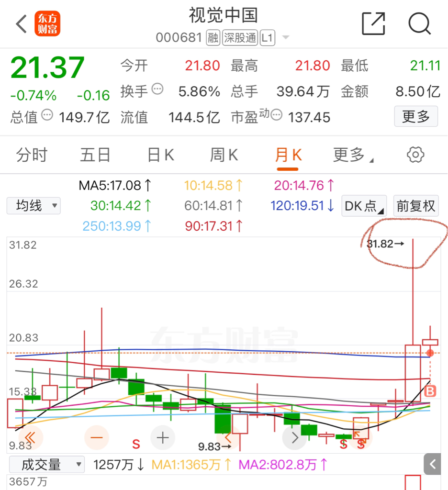Go back with the left arrow
This screenshot has height=490, width=448.
21,24
